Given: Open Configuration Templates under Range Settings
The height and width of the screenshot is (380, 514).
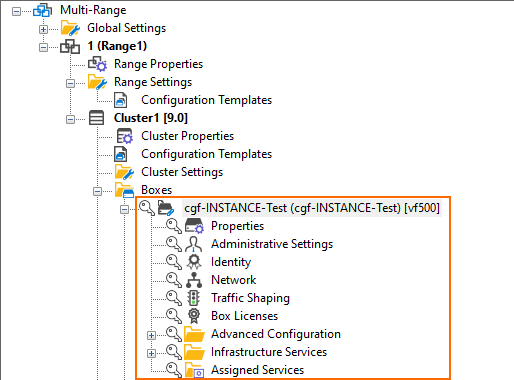Looking at the screenshot, I should point(207,100).
